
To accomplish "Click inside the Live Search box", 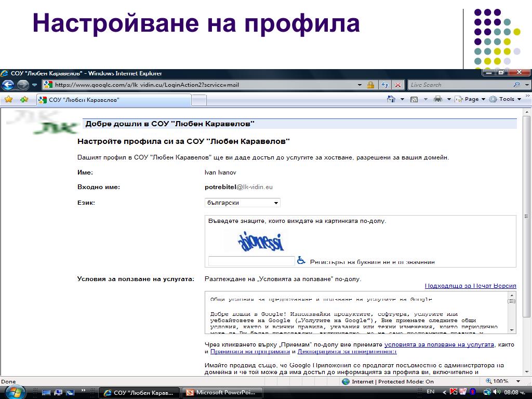I will point(460,85).
